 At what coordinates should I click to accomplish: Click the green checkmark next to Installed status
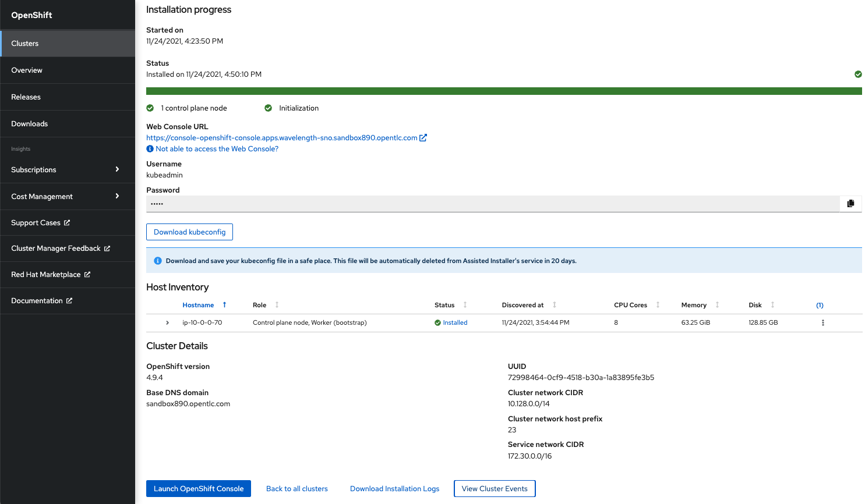point(858,74)
